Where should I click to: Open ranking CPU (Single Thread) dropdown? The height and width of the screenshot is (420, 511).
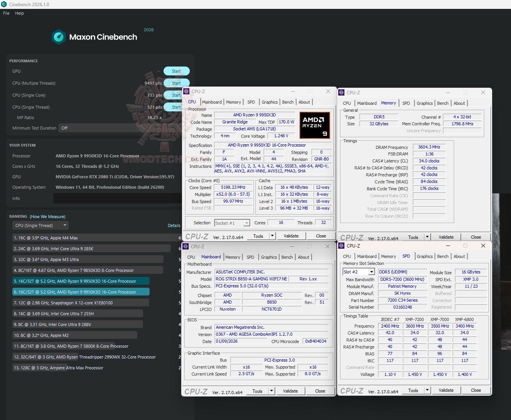(x=41, y=225)
